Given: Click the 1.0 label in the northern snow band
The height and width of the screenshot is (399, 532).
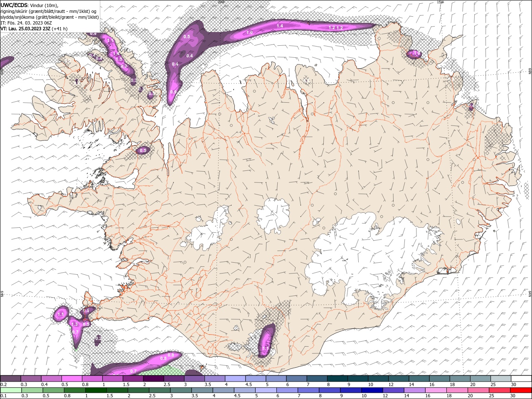Looking at the screenshot, I should coord(249,32).
